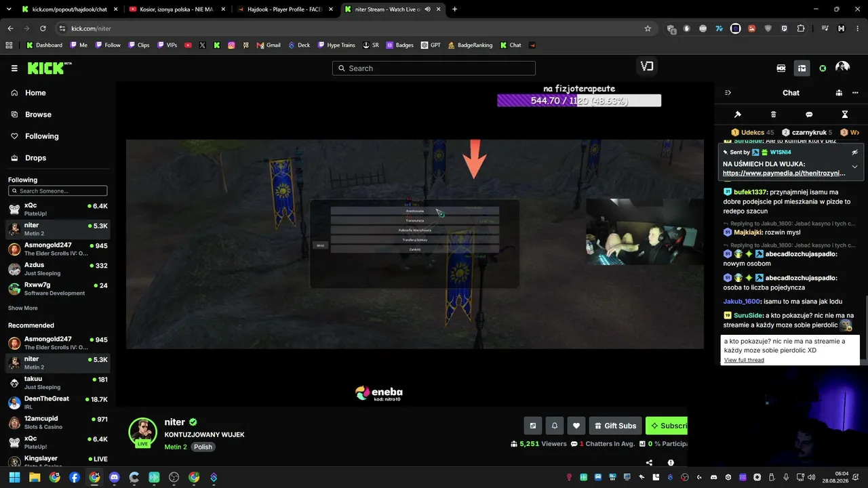Open Azdus channel in Following list

coord(58,269)
